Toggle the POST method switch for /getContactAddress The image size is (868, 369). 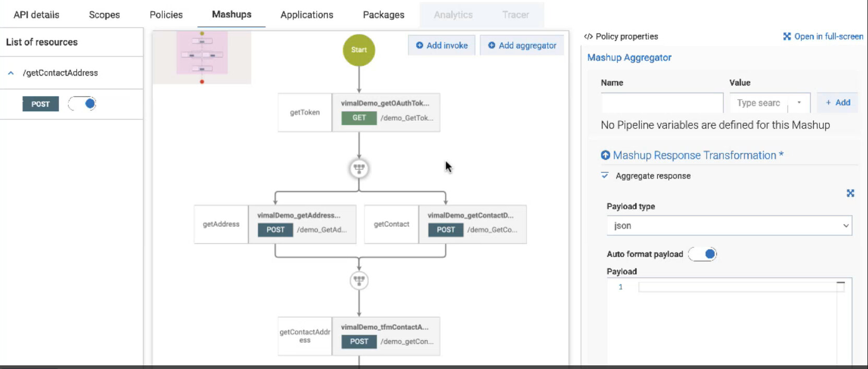pyautogui.click(x=82, y=104)
